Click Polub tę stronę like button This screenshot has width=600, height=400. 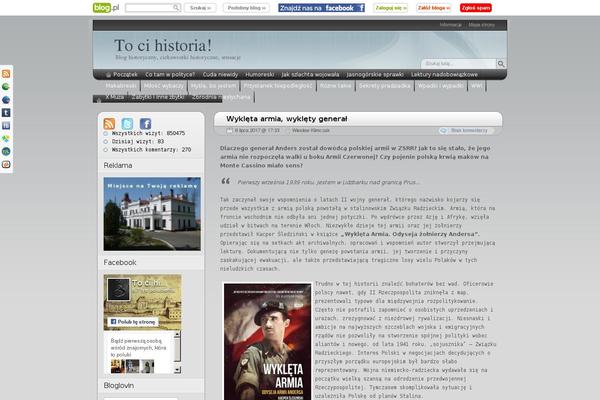[133, 322]
